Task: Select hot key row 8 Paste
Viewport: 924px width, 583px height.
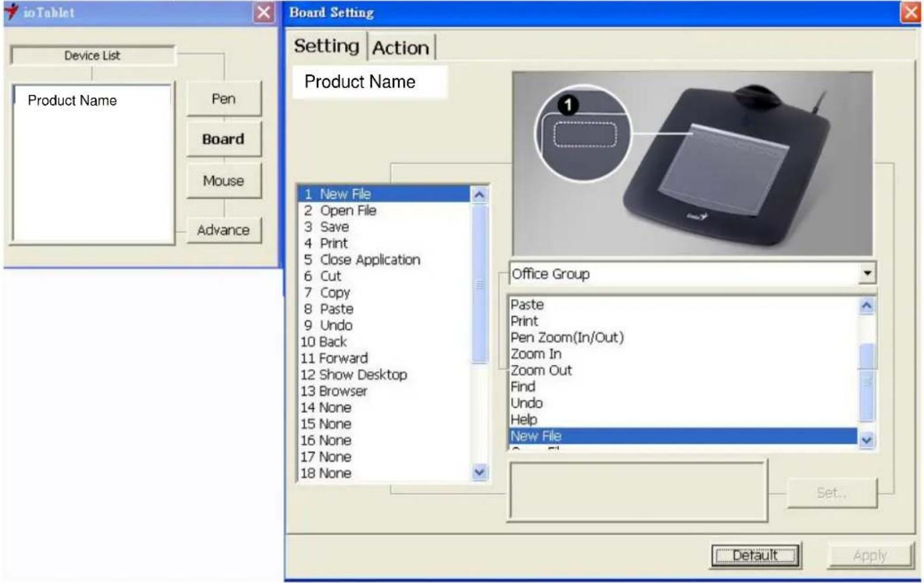Action: [x=385, y=309]
